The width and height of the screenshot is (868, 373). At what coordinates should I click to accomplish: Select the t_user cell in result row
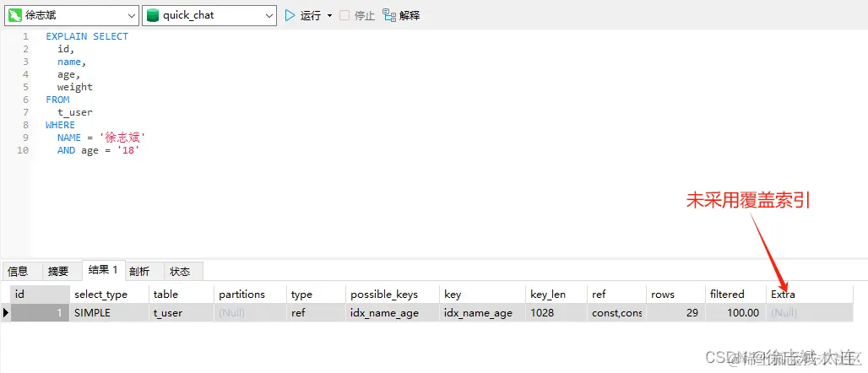coord(181,313)
